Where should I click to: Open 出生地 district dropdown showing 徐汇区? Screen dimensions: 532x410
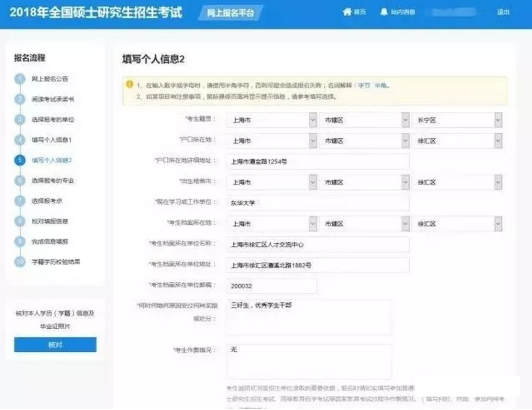[498, 183]
